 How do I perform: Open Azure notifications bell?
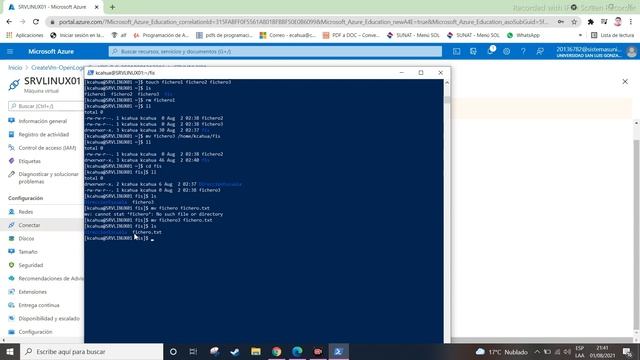click(490, 51)
